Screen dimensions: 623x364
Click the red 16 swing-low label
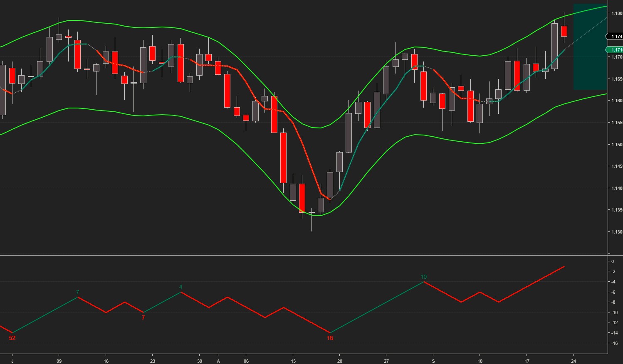click(x=330, y=338)
